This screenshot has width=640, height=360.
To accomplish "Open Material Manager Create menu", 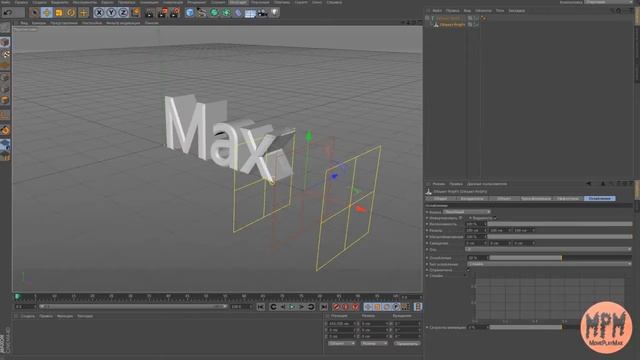I will [x=28, y=316].
